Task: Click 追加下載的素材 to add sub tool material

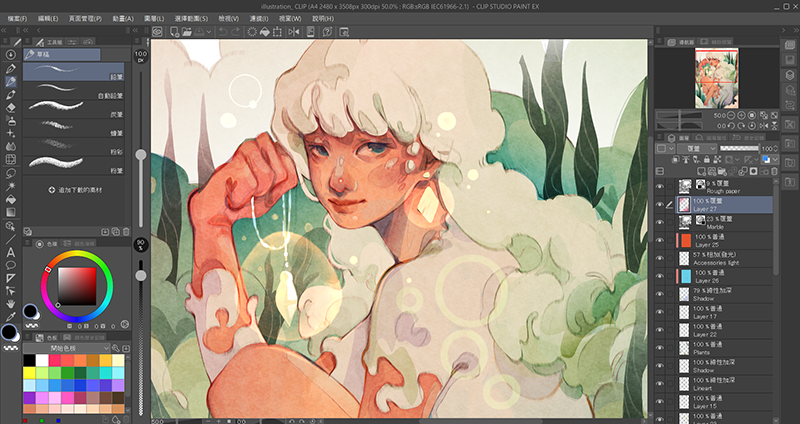Action: (78, 189)
